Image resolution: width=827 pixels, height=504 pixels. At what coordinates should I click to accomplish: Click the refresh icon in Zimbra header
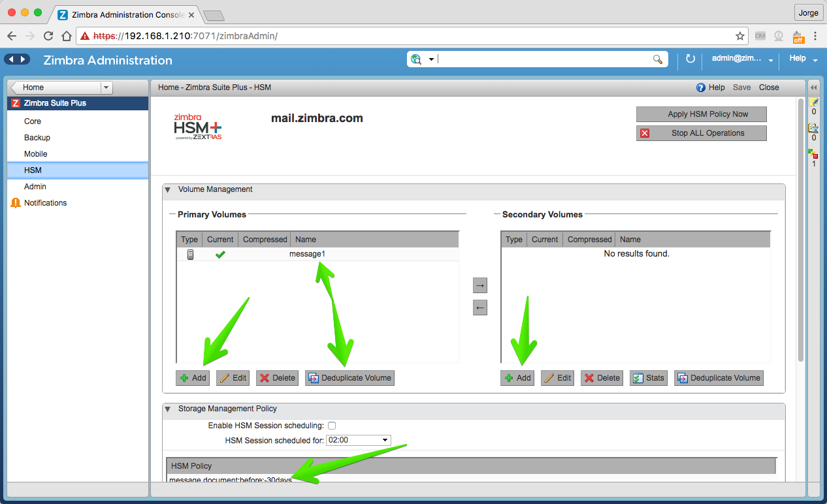690,59
